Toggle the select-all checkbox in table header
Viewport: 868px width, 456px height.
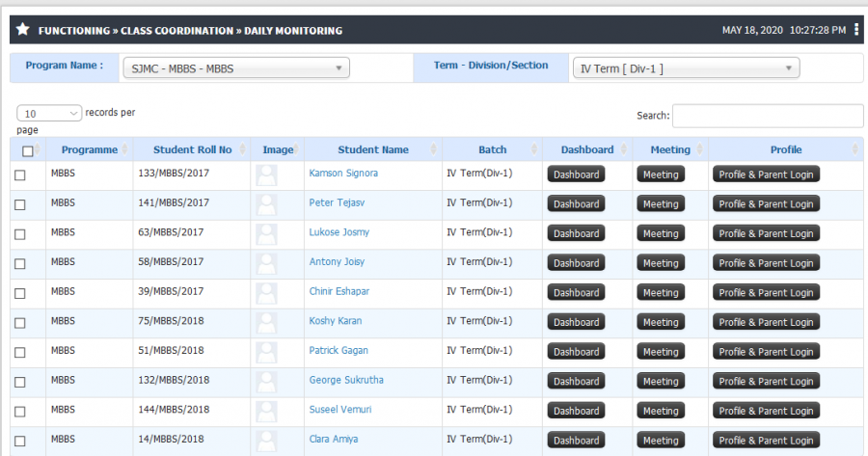(28, 150)
